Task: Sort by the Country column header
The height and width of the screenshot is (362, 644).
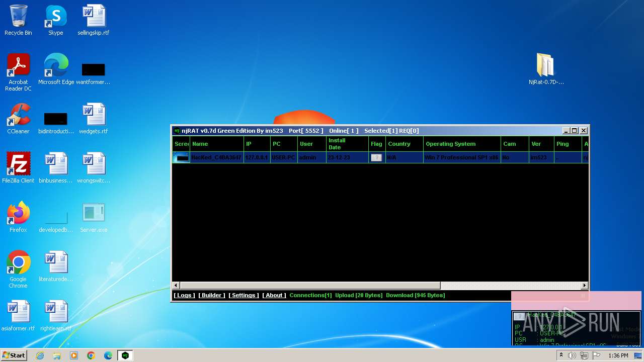Action: [x=404, y=144]
